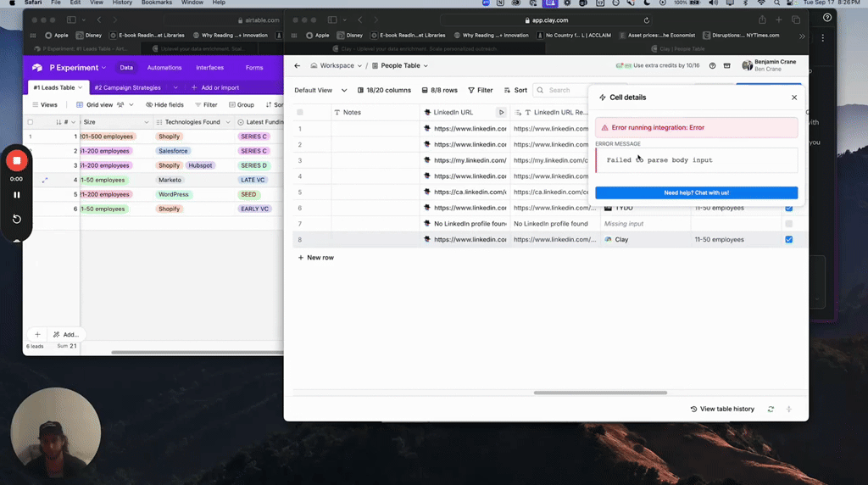Viewport: 868px width, 485px height.
Task: Close the Cell details panel
Action: click(x=794, y=98)
